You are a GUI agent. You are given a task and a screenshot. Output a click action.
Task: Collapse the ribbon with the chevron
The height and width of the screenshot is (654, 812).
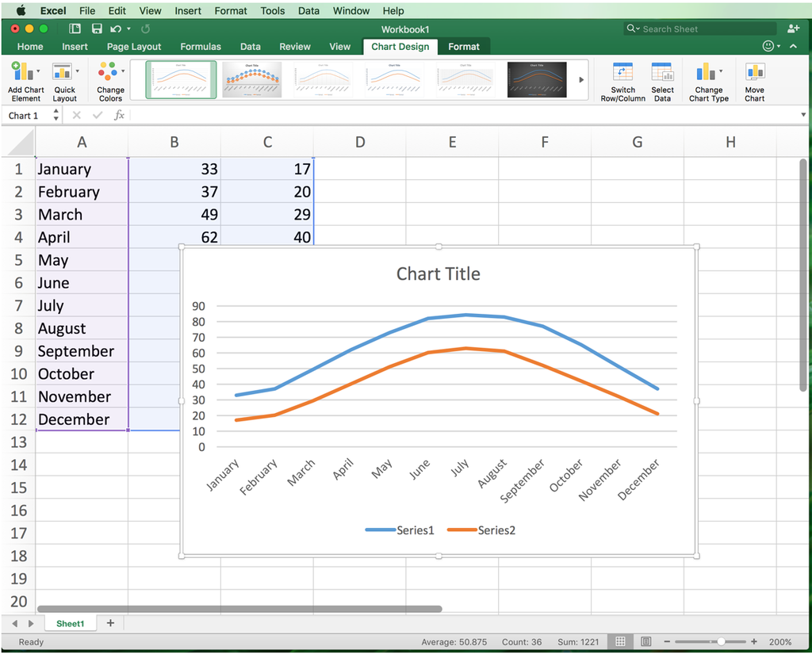793,47
